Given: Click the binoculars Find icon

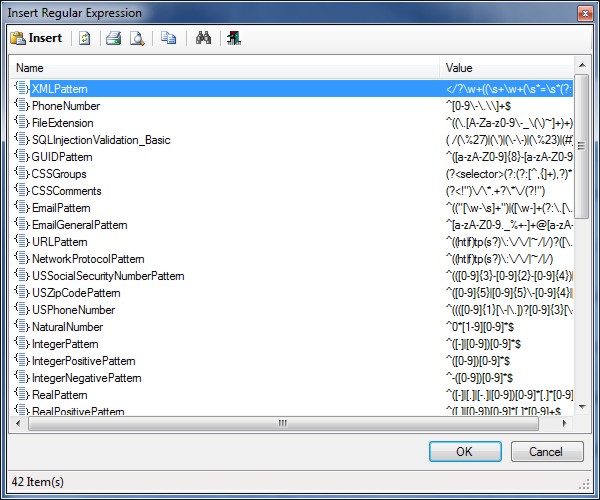Looking at the screenshot, I should pos(202,38).
